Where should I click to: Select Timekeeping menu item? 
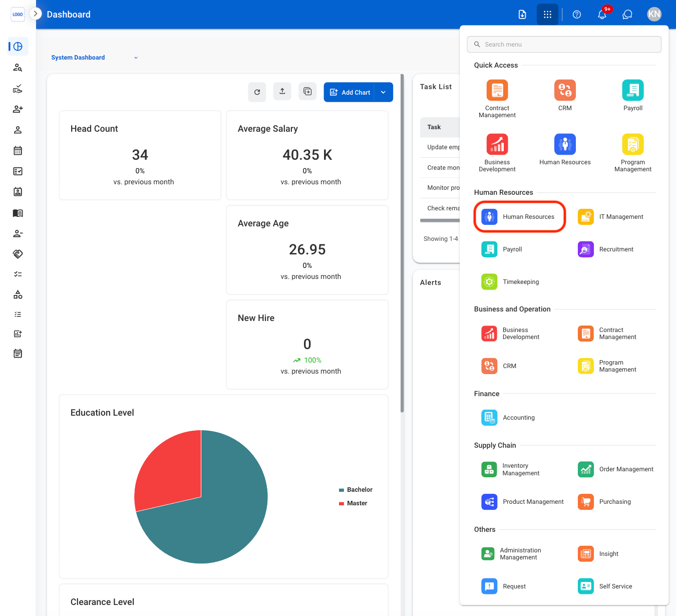tap(511, 282)
